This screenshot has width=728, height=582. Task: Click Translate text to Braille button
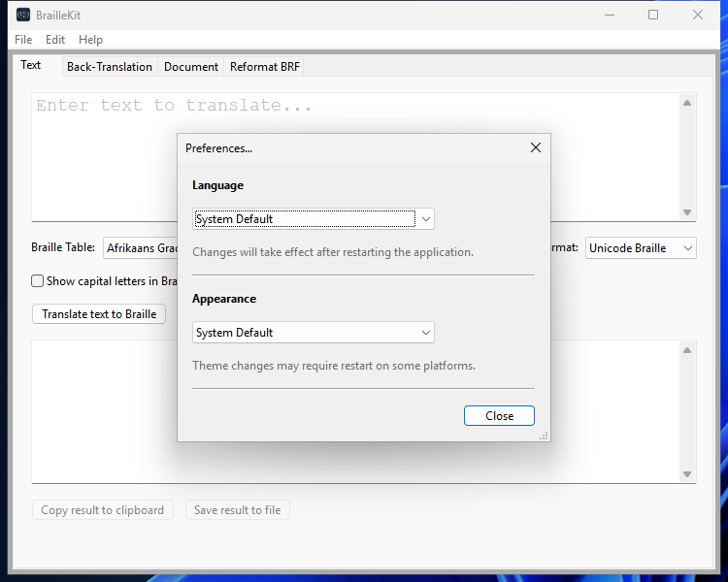[x=99, y=314]
